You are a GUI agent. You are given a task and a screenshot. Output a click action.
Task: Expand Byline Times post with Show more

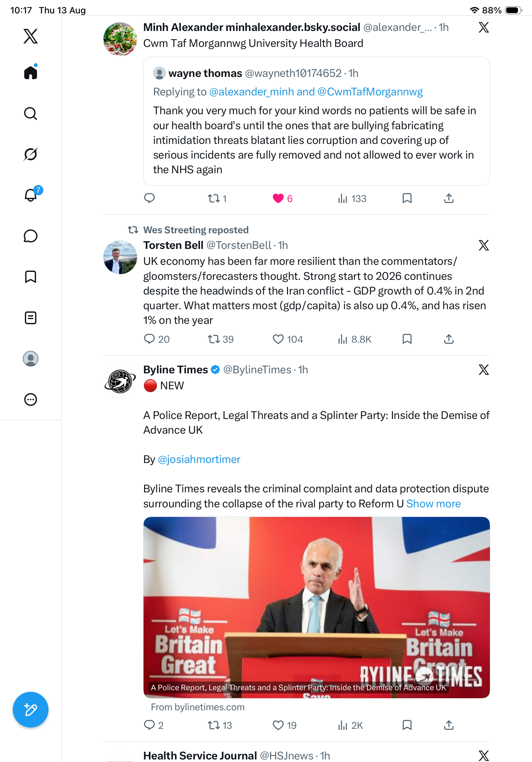pyautogui.click(x=433, y=504)
